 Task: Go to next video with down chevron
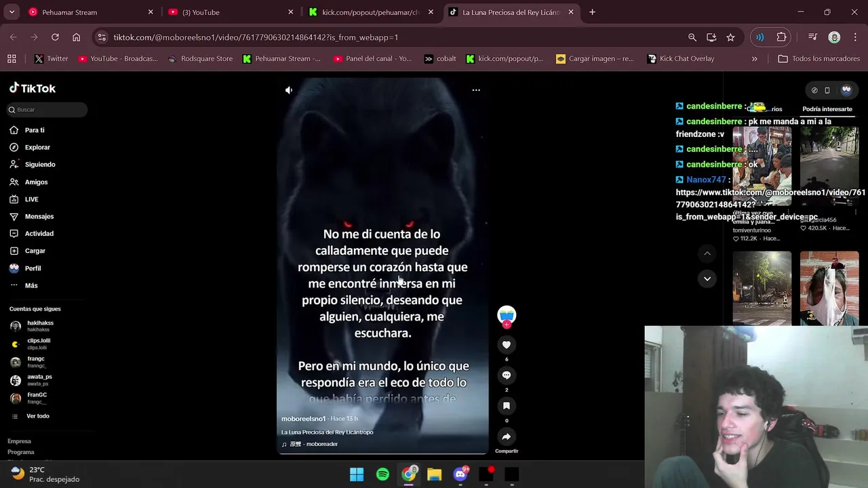707,279
